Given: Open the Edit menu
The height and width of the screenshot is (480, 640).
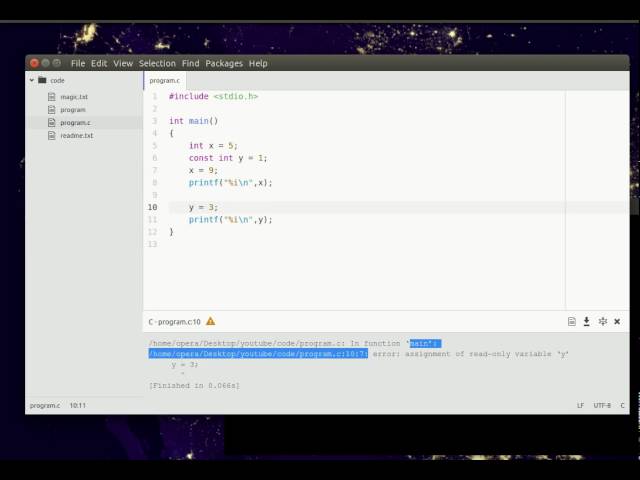Looking at the screenshot, I should [x=99, y=63].
